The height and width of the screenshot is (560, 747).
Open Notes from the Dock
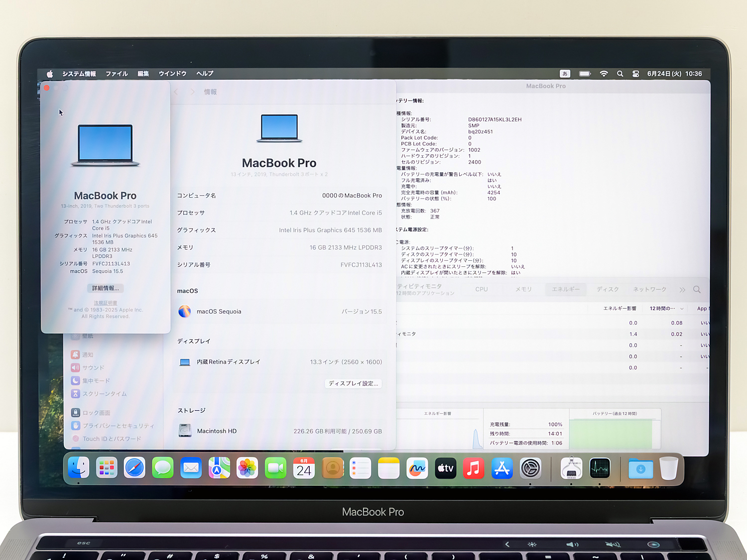389,468
